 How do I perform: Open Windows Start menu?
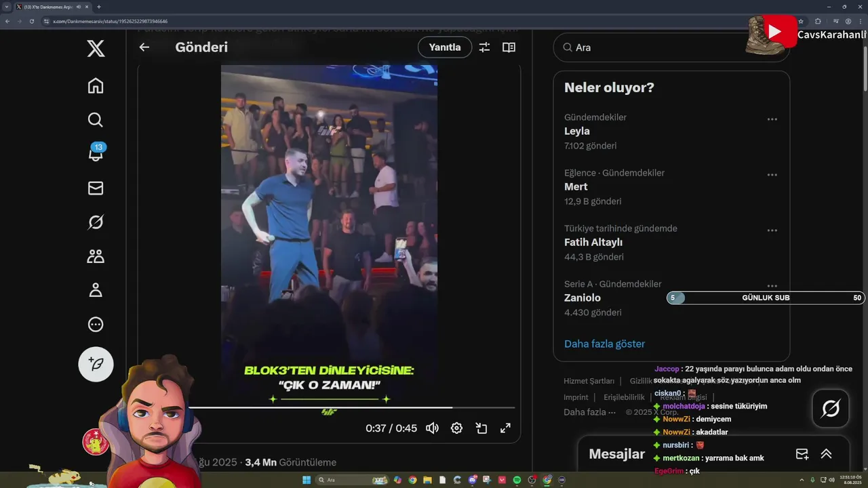point(307,480)
